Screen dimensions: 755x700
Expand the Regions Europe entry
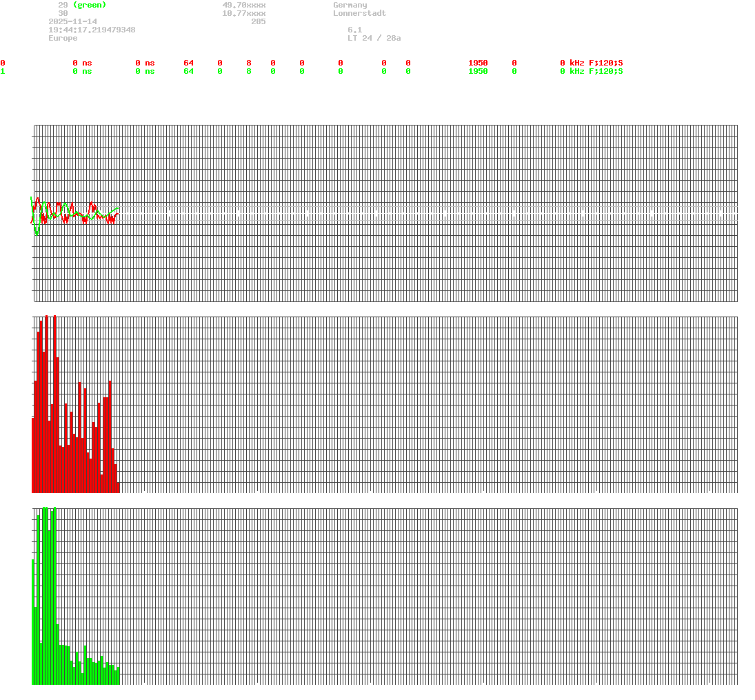click(x=62, y=38)
